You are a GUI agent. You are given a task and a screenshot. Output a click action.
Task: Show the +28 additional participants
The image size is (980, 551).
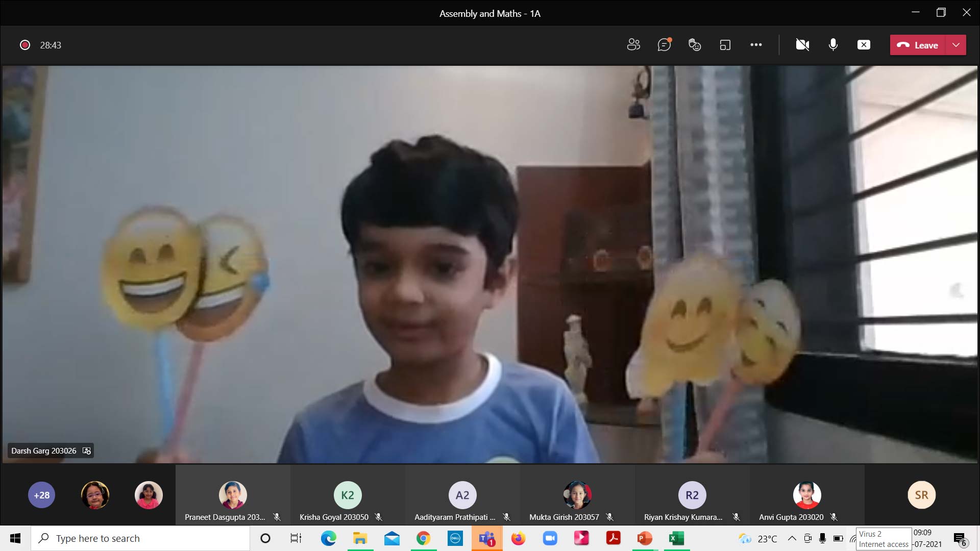pyautogui.click(x=42, y=495)
